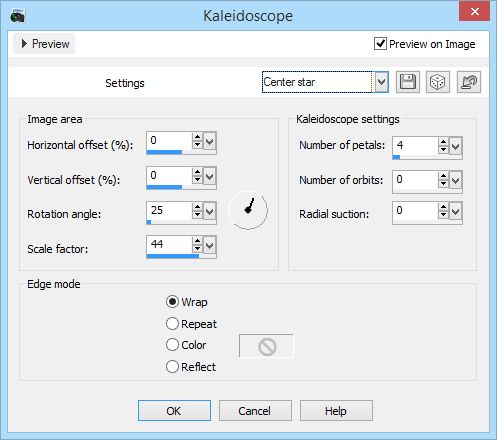This screenshot has height=440, width=497.
Task: Increase Number of petals with up arrow
Action: pos(443,142)
